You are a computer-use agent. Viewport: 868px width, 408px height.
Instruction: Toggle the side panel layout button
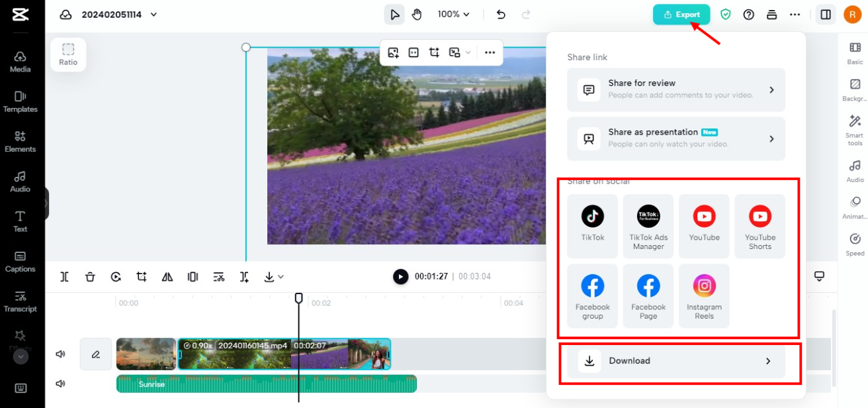pos(826,15)
